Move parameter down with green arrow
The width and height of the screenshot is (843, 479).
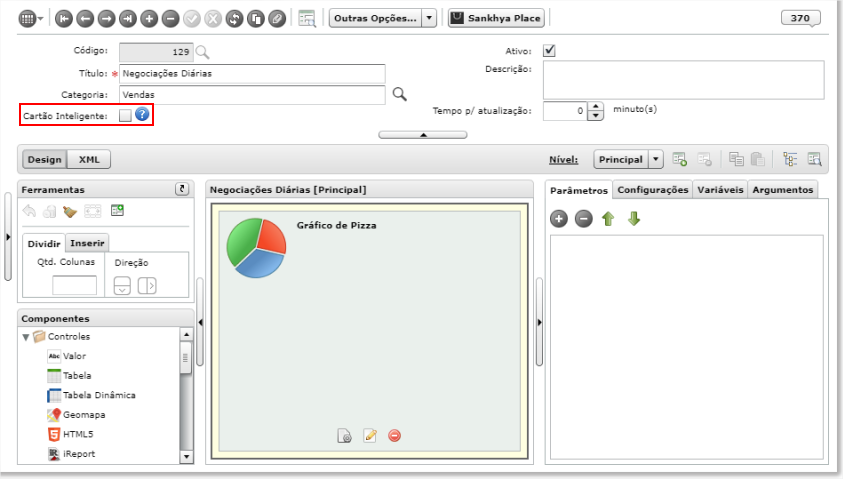coord(634,219)
